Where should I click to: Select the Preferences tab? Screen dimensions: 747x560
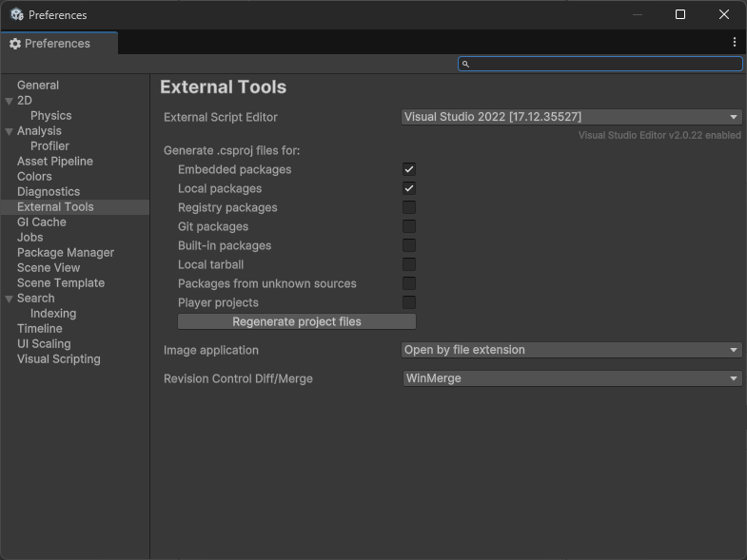point(57,44)
